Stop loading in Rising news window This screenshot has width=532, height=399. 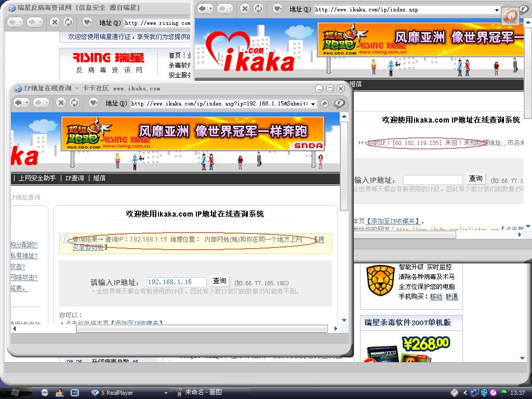coord(54,22)
